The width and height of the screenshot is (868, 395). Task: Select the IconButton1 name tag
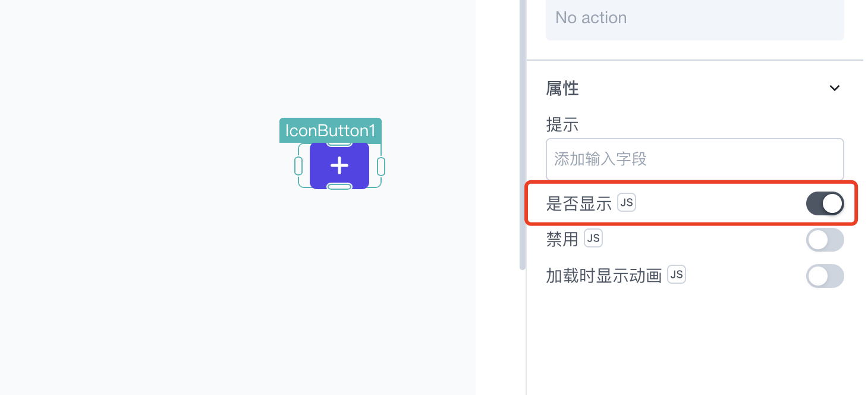coord(331,130)
